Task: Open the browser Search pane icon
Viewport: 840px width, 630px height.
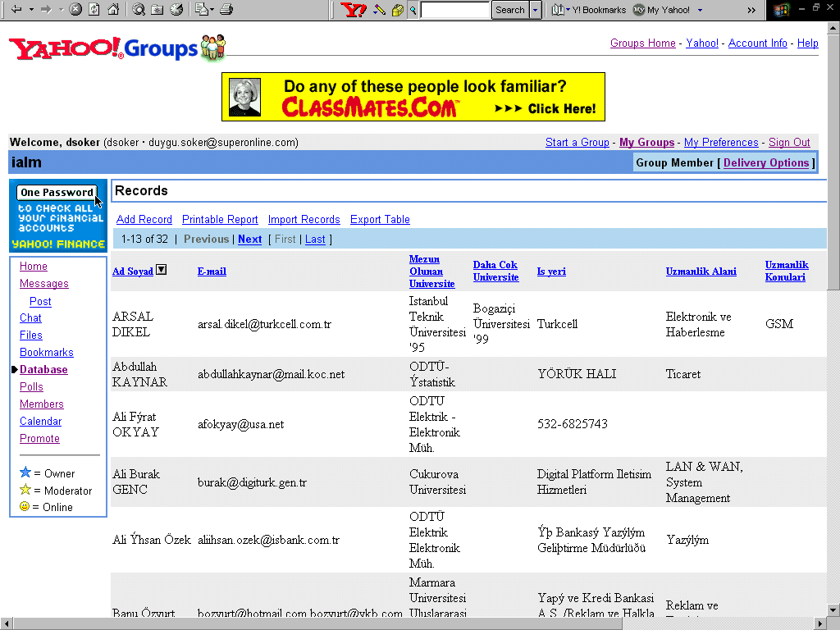Action: click(139, 9)
